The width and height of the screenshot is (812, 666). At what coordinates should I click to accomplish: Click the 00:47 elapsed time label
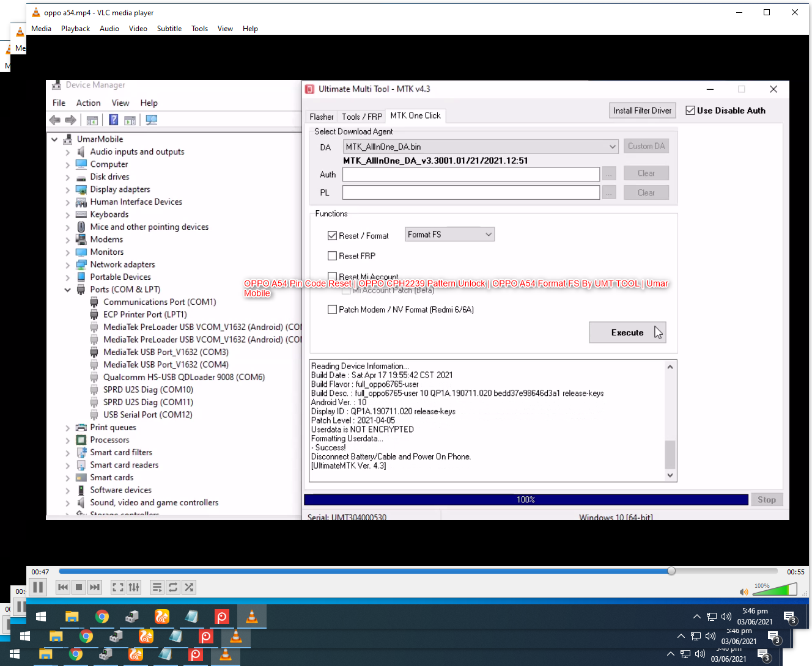pos(40,572)
